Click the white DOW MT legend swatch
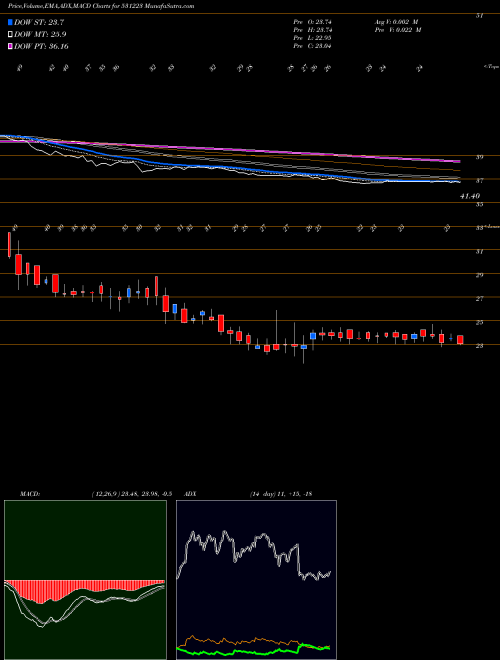 coord(10,35)
